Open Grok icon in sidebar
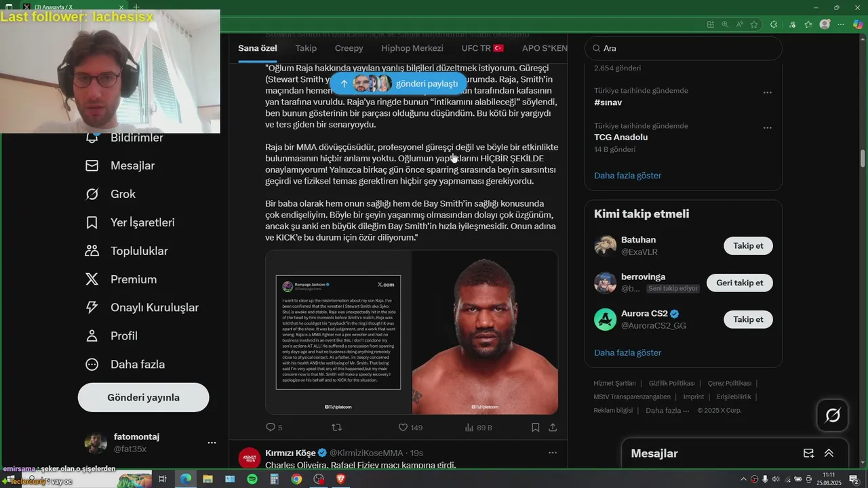 (92, 194)
